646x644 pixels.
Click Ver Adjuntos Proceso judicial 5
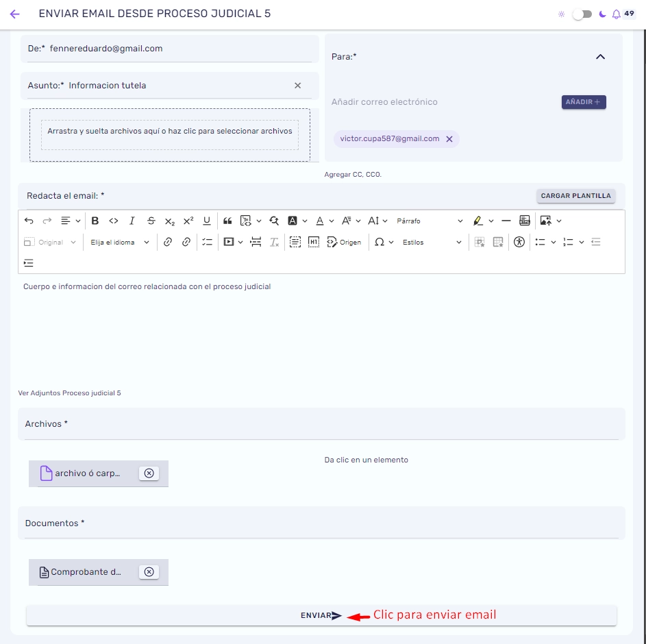[x=69, y=393]
